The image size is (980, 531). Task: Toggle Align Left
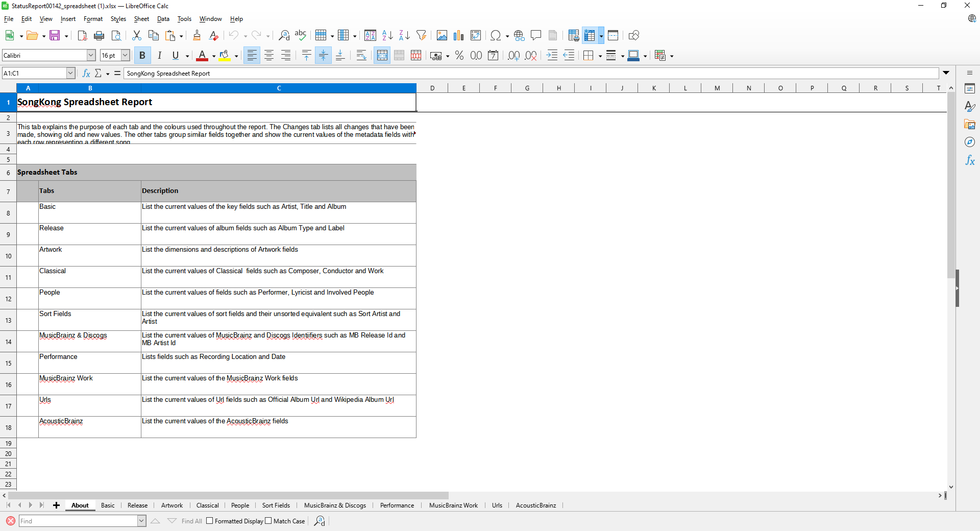(252, 55)
